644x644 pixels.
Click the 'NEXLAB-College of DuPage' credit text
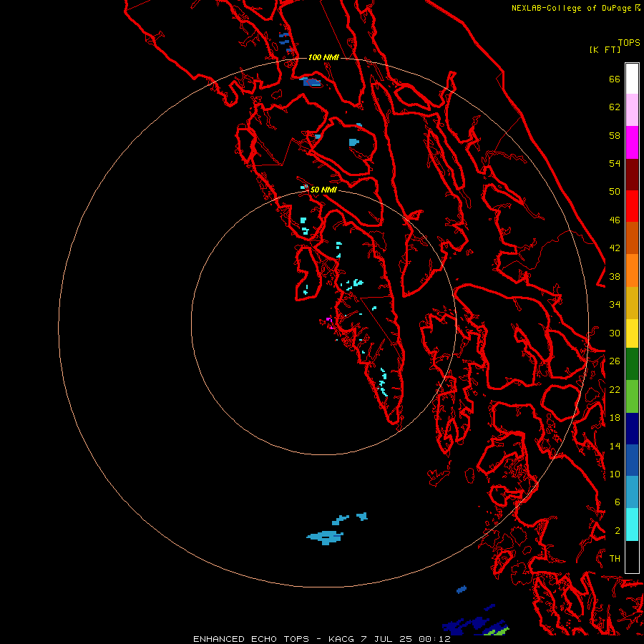tap(572, 8)
